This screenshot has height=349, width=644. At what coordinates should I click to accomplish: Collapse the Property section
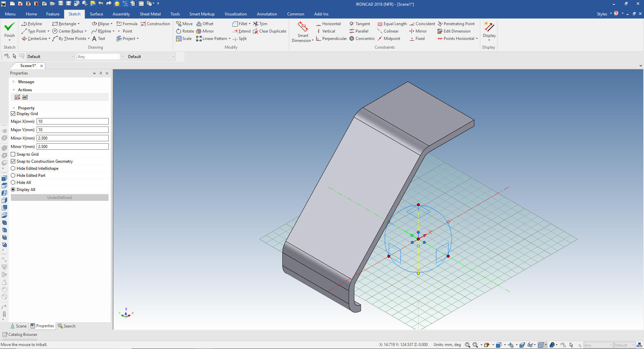point(13,108)
